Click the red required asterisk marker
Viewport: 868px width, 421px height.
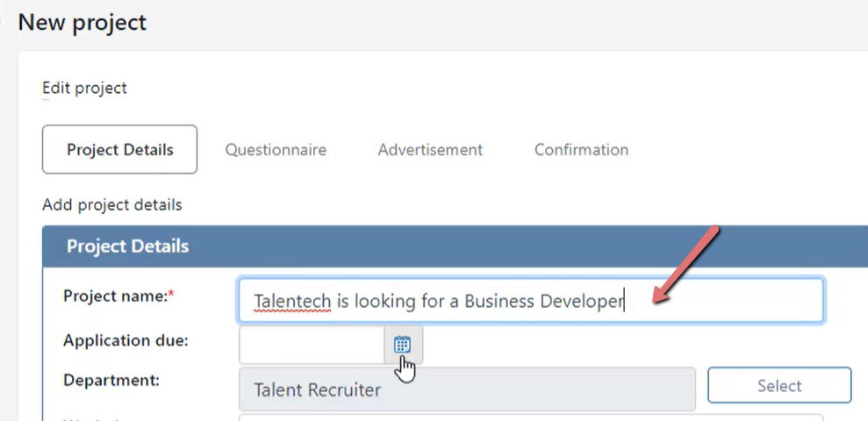point(171,296)
